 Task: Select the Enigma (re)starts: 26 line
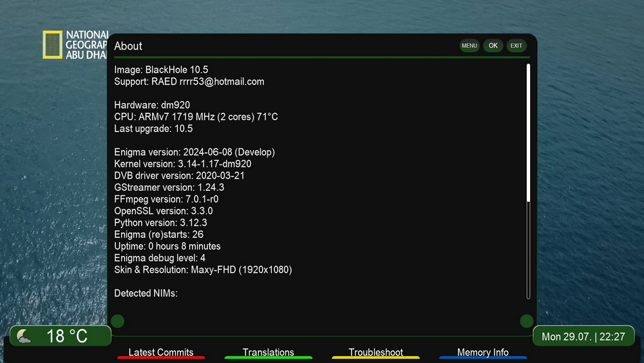point(158,235)
